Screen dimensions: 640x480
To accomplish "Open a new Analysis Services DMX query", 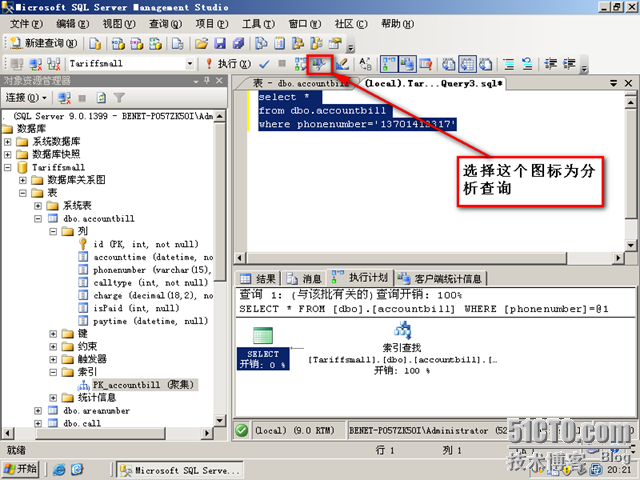I will click(136, 43).
